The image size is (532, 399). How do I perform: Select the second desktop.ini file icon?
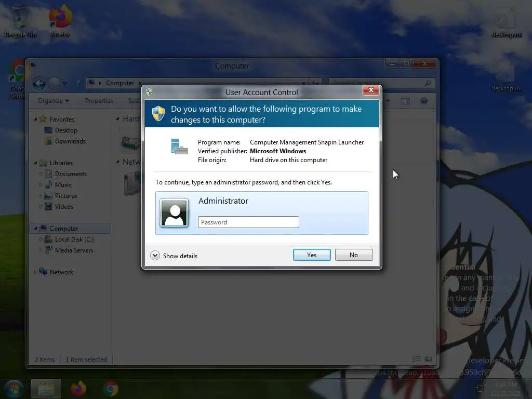[507, 76]
